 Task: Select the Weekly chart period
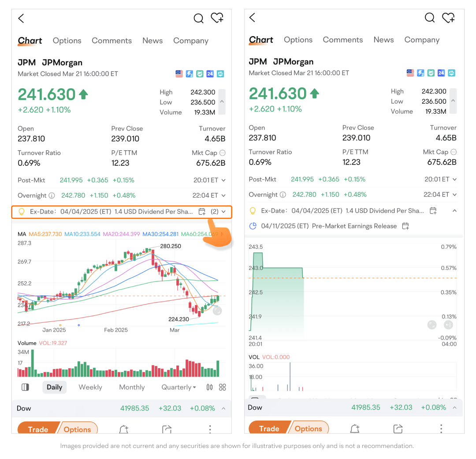click(90, 387)
